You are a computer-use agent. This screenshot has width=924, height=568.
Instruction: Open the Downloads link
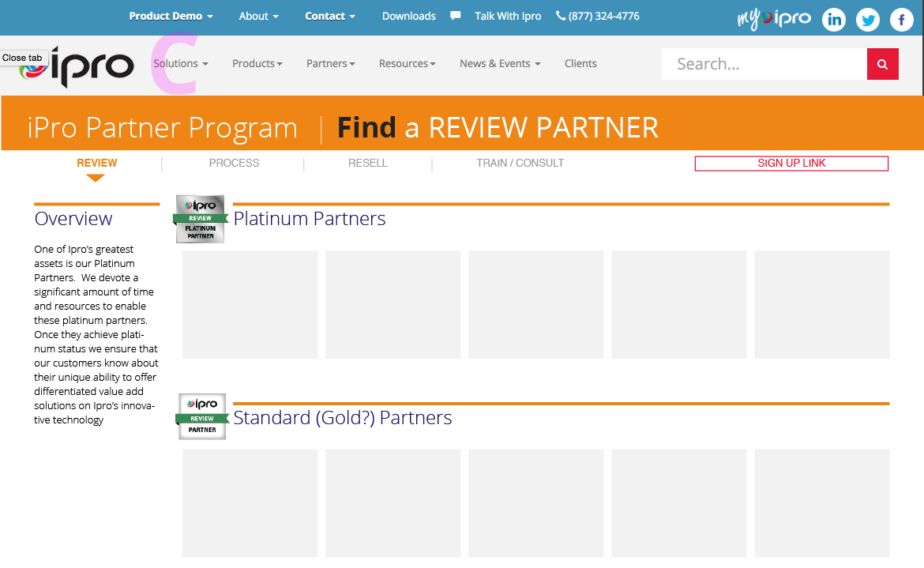click(x=409, y=16)
